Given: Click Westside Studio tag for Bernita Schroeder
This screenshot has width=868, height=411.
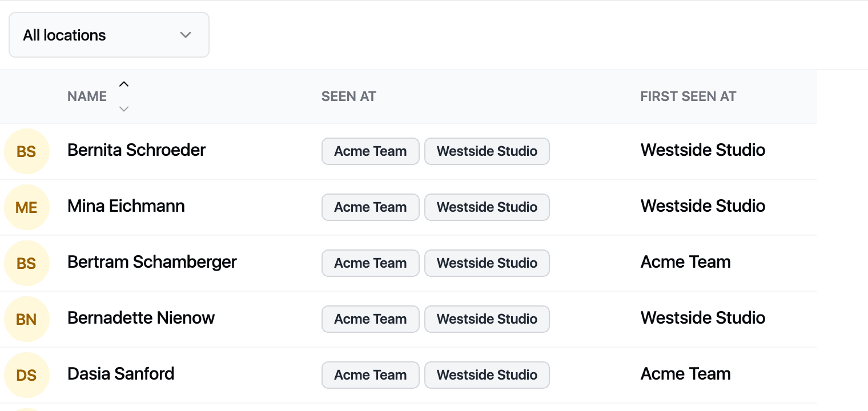Looking at the screenshot, I should (x=487, y=151).
